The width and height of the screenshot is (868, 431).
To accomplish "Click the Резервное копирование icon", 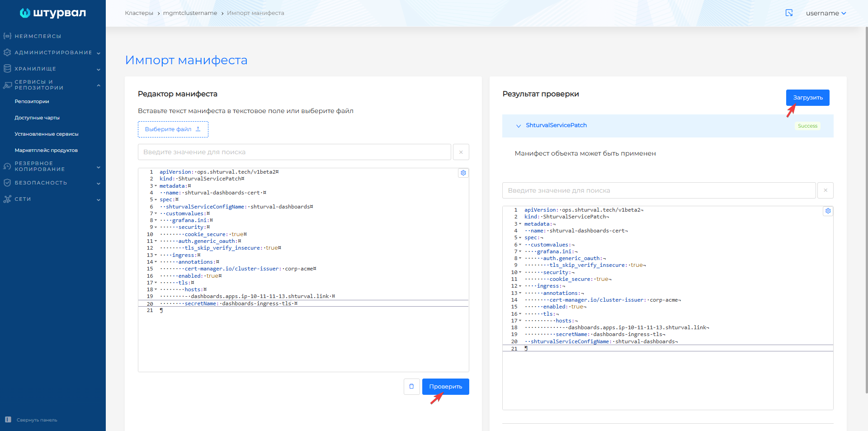I will click(7, 166).
